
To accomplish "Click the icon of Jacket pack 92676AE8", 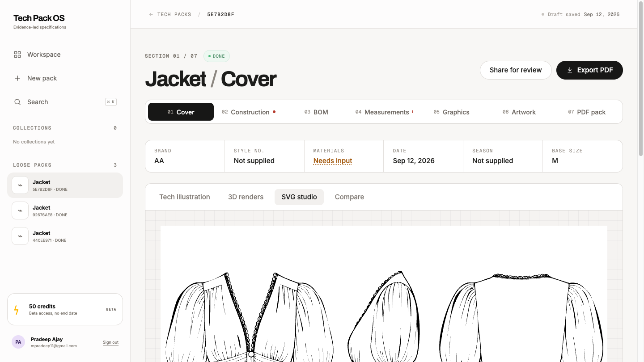I will pos(20,210).
